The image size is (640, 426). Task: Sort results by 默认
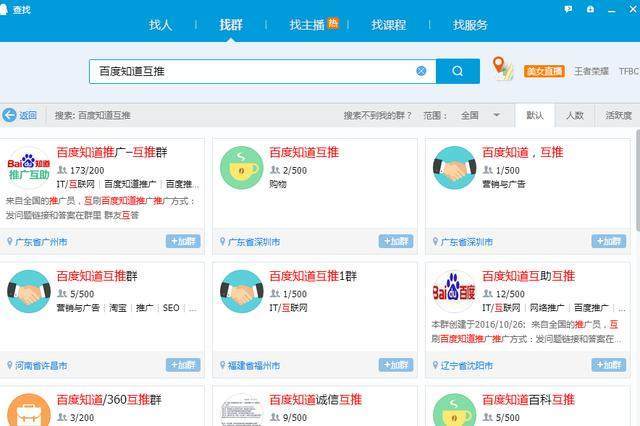pos(535,115)
